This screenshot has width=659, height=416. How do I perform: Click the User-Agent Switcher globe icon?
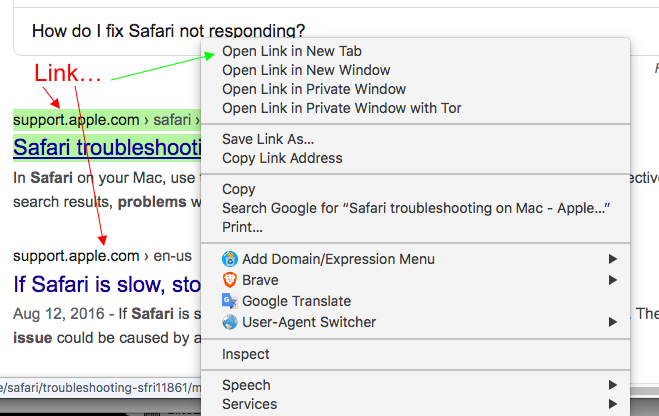point(230,322)
